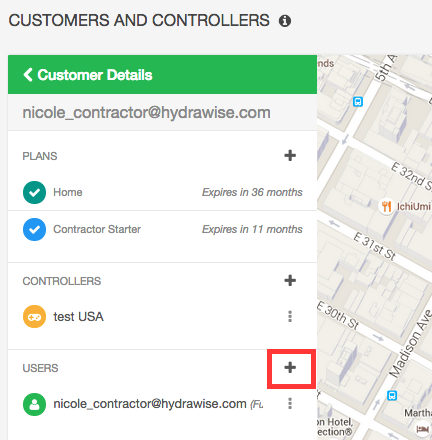Viewport: 432px width, 440px height.
Task: Click the blue Contractor Starter checkmark
Action: (x=34, y=229)
